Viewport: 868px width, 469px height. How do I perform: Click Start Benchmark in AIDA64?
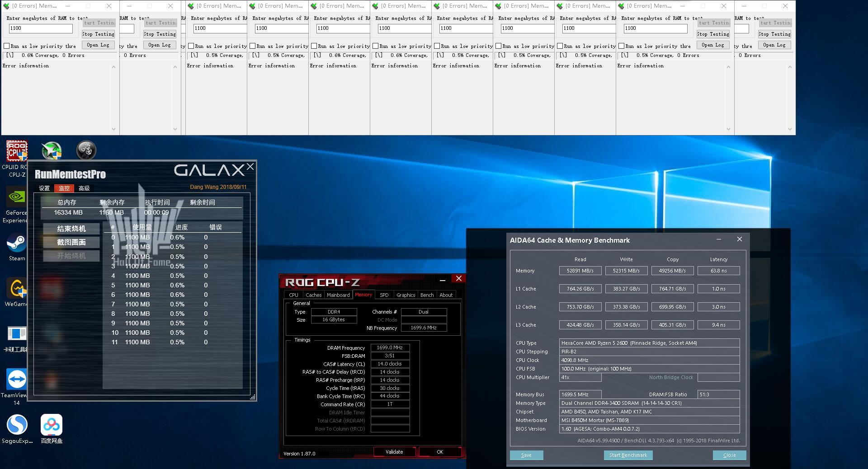tap(628, 455)
